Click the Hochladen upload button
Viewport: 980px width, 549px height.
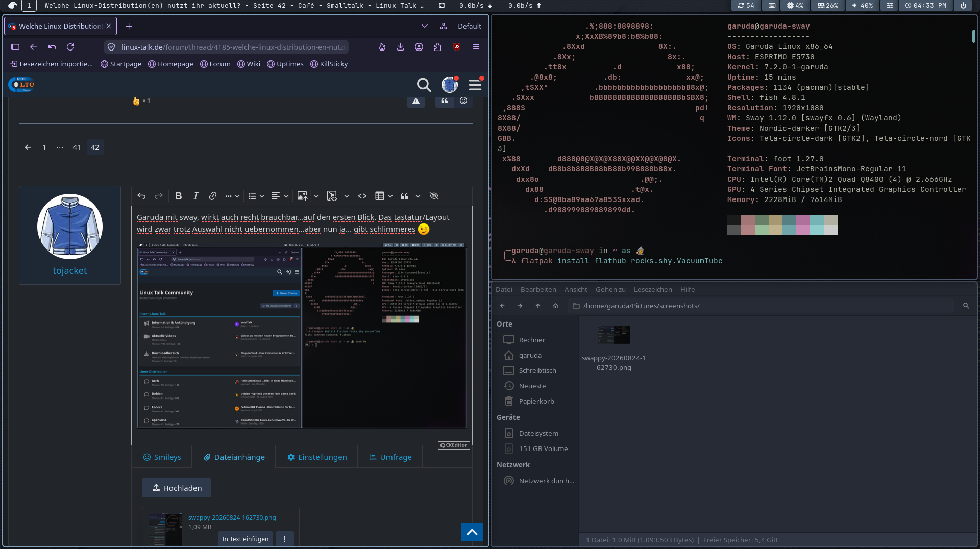point(177,488)
